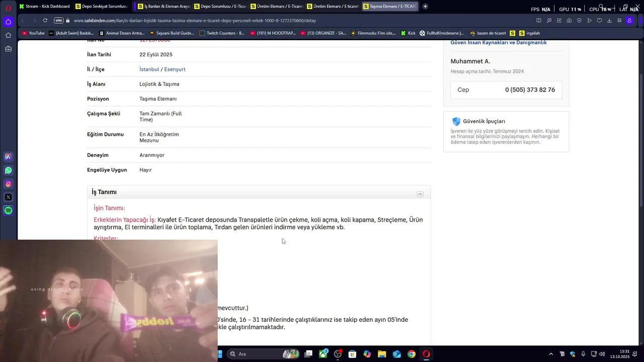Open Opera menu logo

pos(8,8)
